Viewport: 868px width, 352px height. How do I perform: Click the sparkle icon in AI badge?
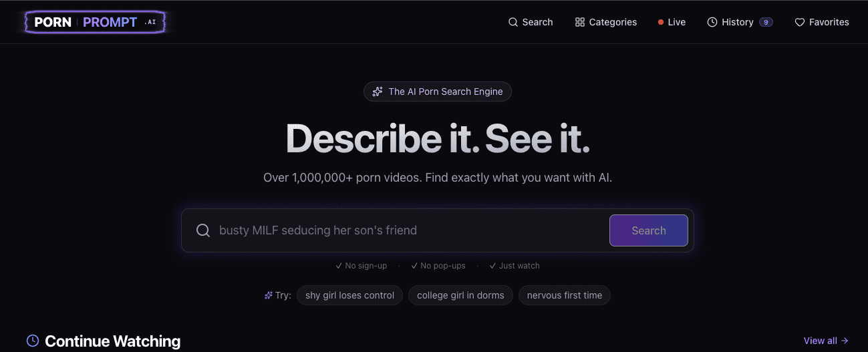[378, 92]
